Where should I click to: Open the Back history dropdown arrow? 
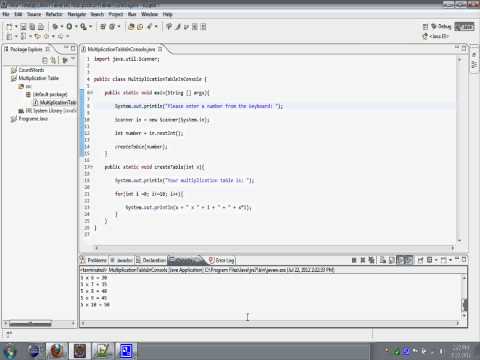[53, 36]
